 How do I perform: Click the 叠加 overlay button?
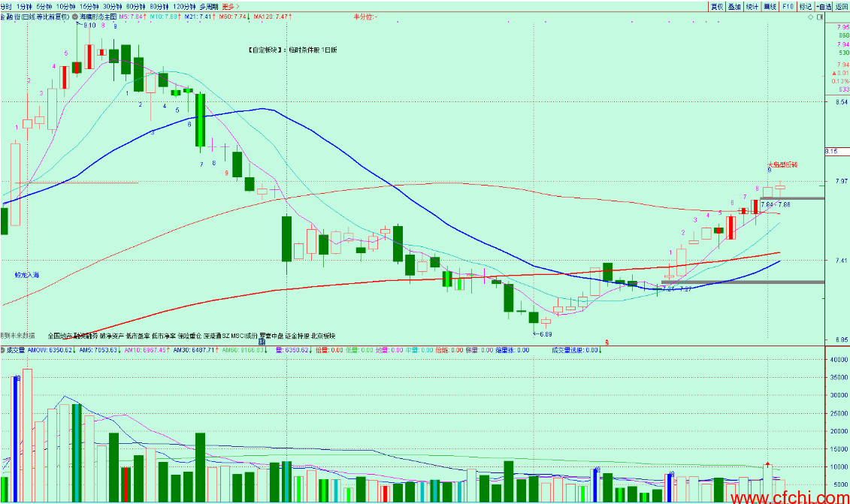click(x=734, y=7)
